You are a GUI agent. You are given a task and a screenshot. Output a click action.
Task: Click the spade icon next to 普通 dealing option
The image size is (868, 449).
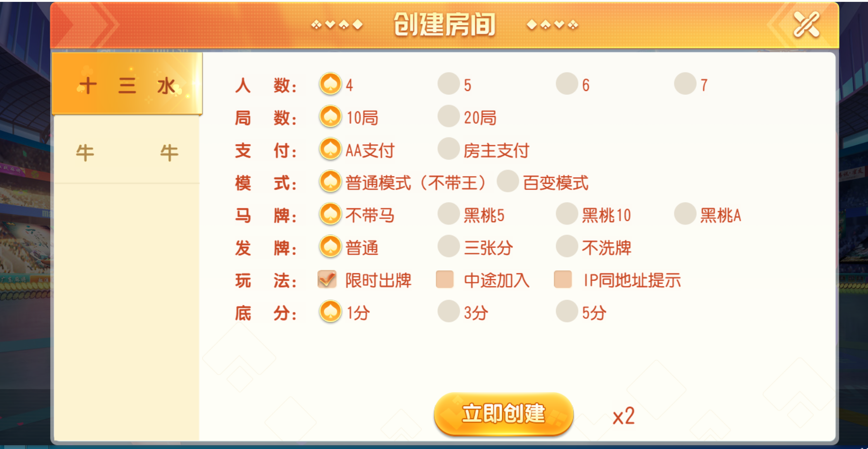(330, 247)
